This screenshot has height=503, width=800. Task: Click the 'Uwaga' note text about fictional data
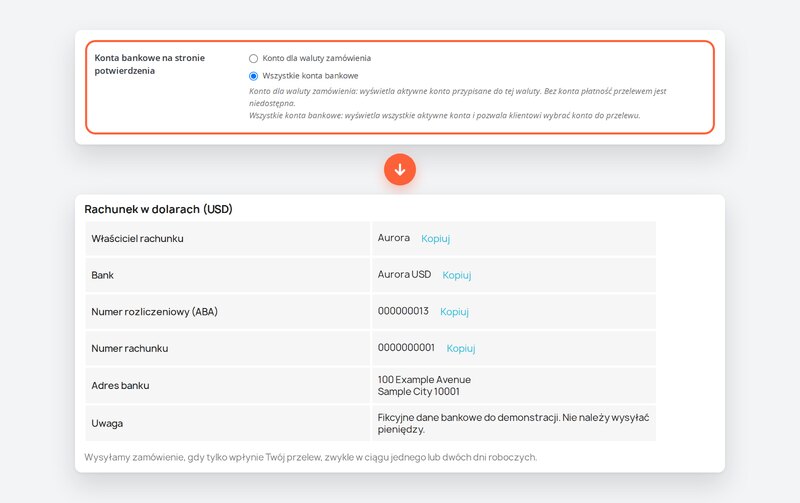pyautogui.click(x=513, y=423)
